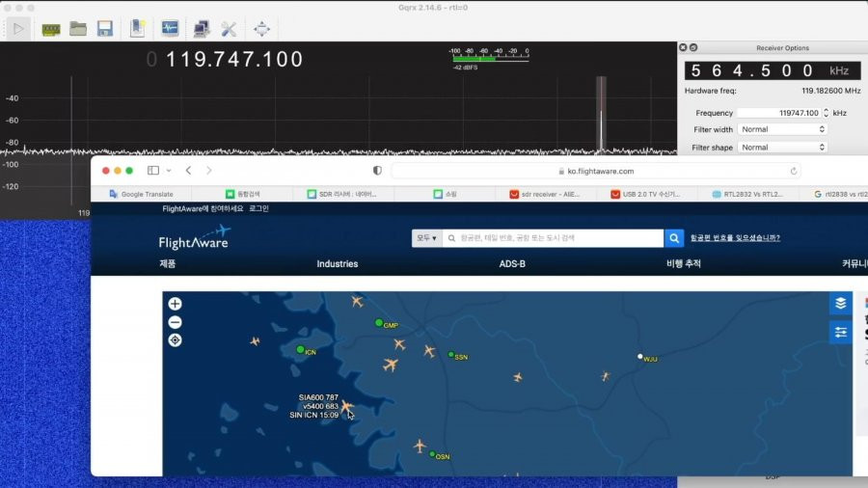Click the FlightAware flight search field
This screenshot has width=868, height=488.
[x=553, y=238]
